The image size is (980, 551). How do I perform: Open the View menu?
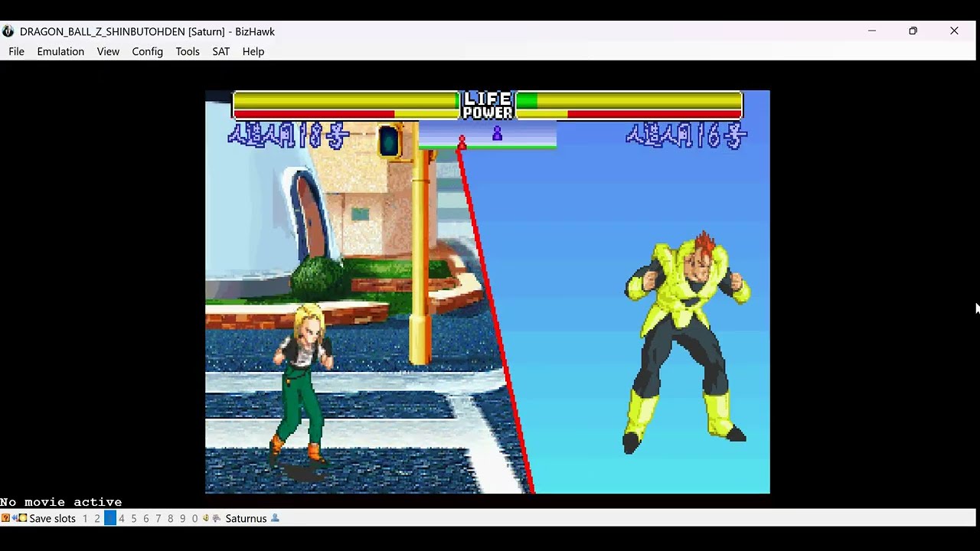pyautogui.click(x=108, y=51)
